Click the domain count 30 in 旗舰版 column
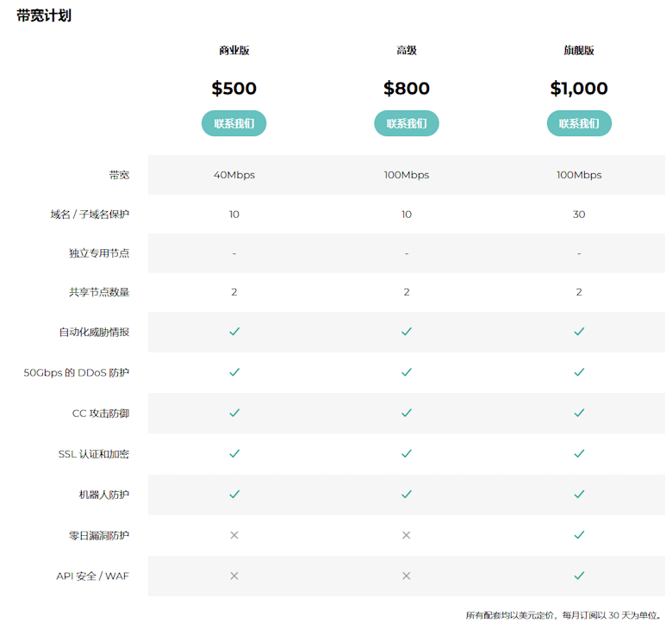Screen dimensions: 672x629 579,215
